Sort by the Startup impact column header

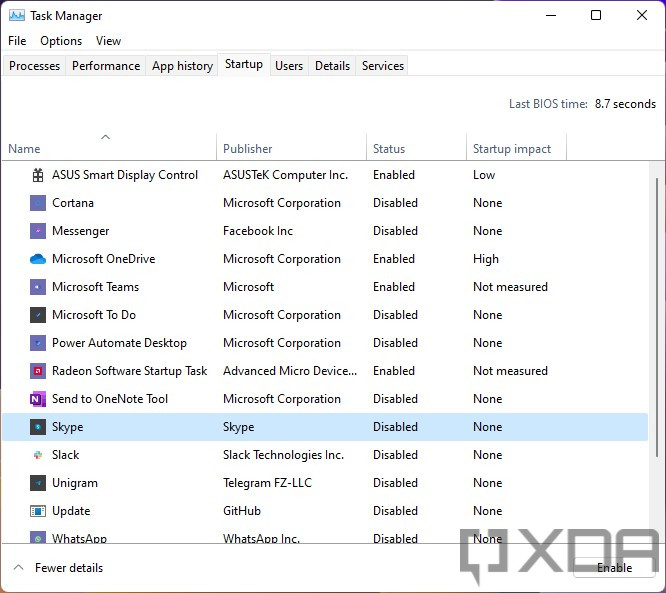pos(516,147)
